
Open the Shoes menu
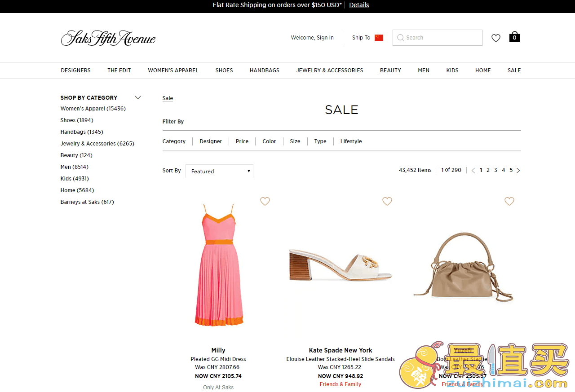coord(224,70)
